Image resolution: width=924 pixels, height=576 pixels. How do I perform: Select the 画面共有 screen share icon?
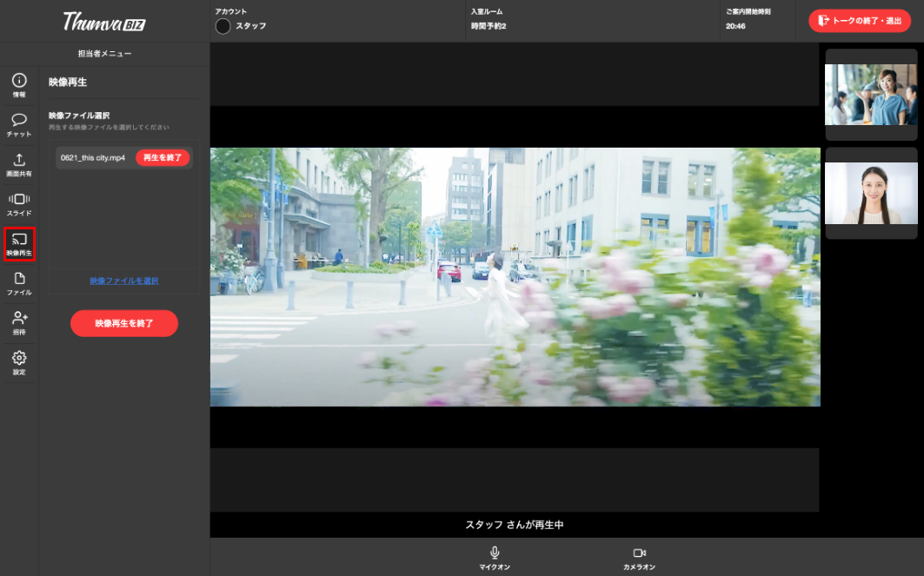pyautogui.click(x=19, y=163)
